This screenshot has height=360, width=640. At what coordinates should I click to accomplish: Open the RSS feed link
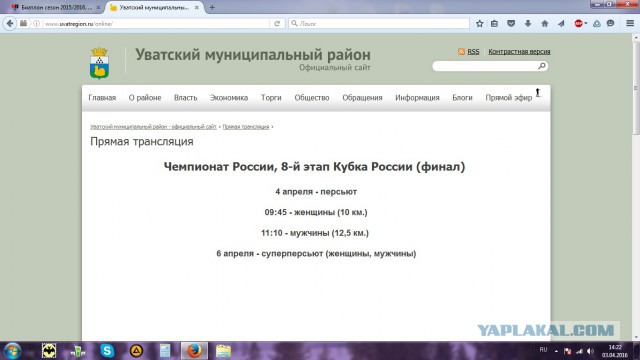[473, 51]
